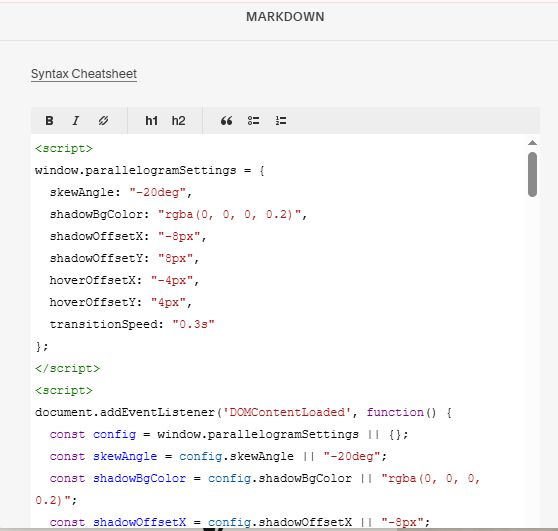Click the transitionSpeed "0.3s" line
The height and width of the screenshot is (531, 558).
(132, 324)
